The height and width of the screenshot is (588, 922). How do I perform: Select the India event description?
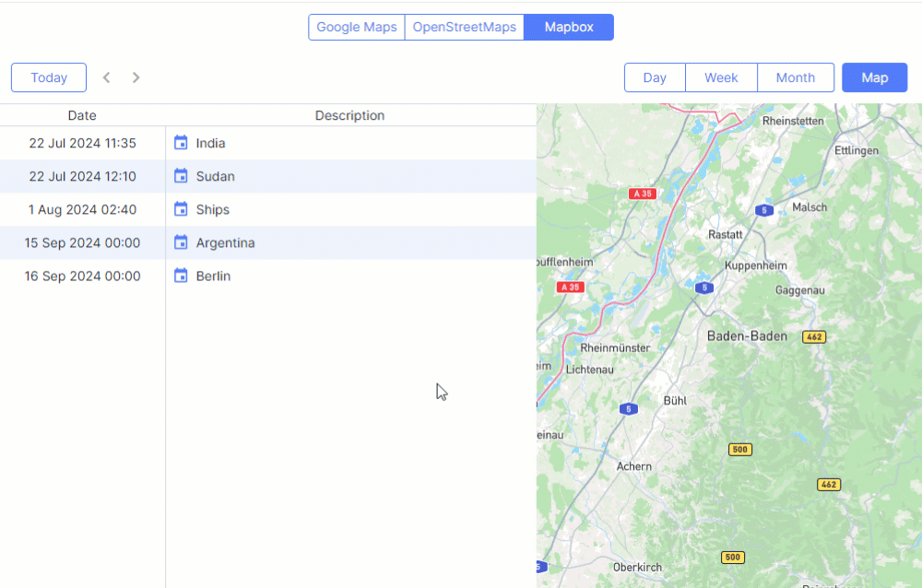coord(210,143)
